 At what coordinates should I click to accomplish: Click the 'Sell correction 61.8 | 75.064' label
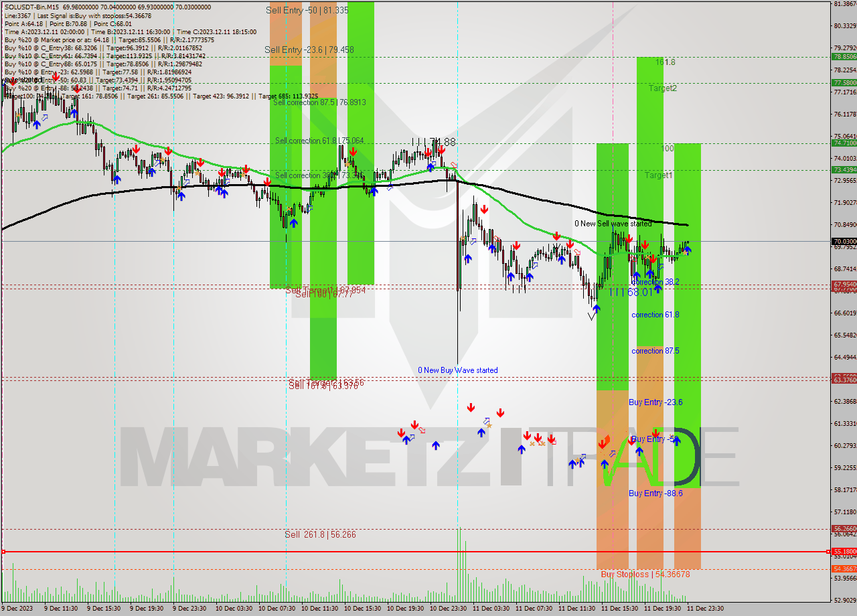click(319, 141)
